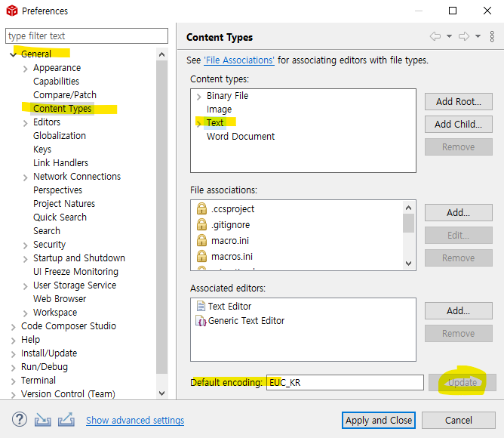
Task: Click the Default encoding text field
Action: tap(345, 382)
